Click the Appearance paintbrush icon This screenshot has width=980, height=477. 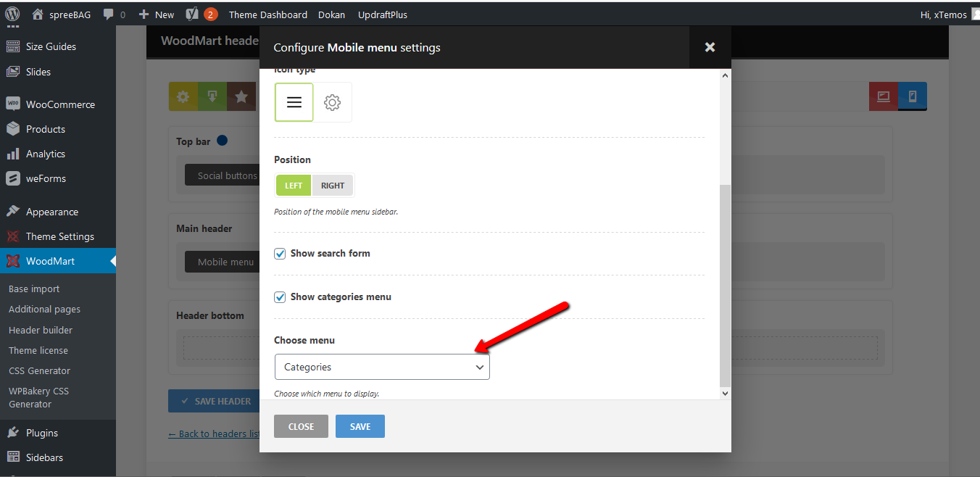coord(13,212)
